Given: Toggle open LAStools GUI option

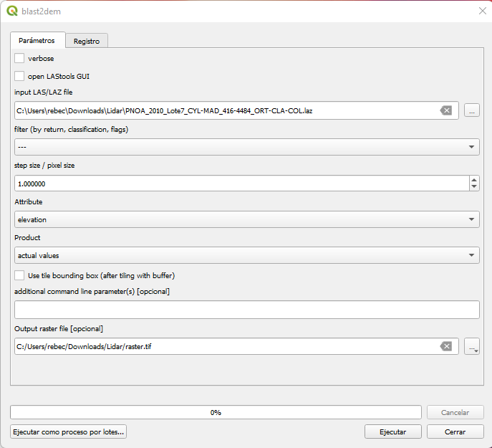Looking at the screenshot, I should point(19,76).
